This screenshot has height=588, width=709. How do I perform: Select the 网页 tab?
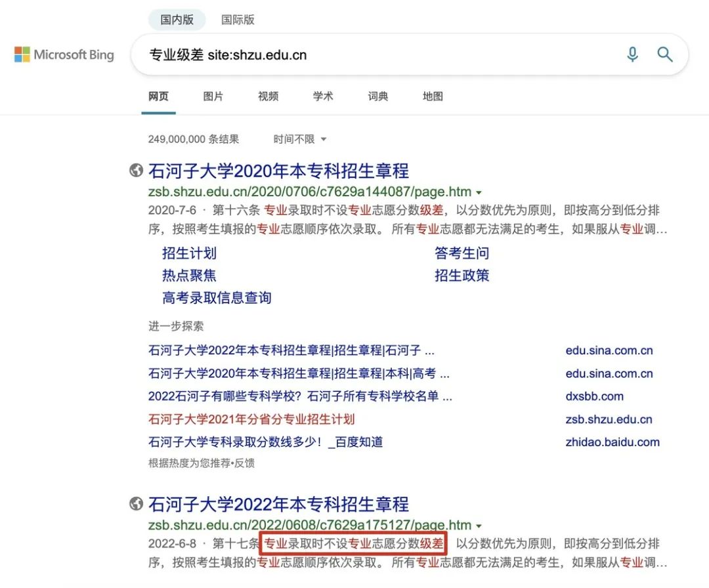pyautogui.click(x=158, y=96)
